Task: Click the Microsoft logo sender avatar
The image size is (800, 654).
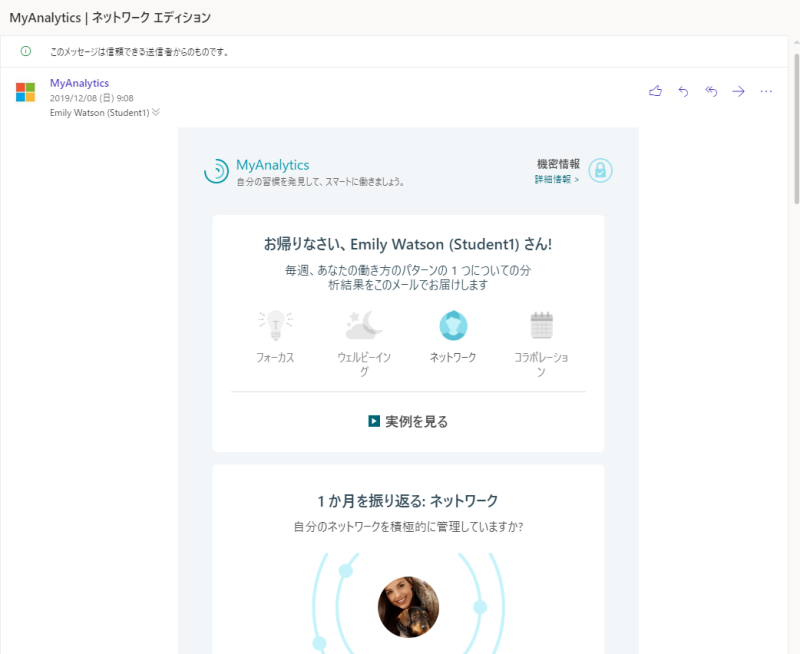Action: tap(26, 92)
